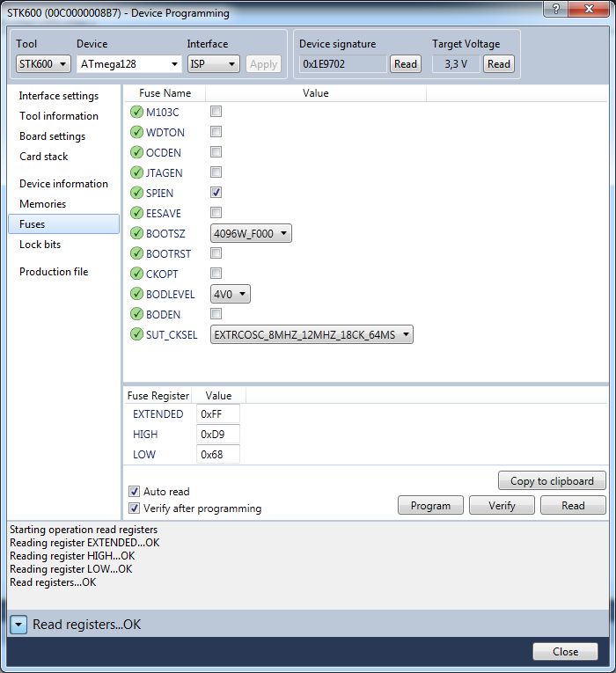Click Copy to clipboard button
This screenshot has width=616, height=673.
click(552, 480)
